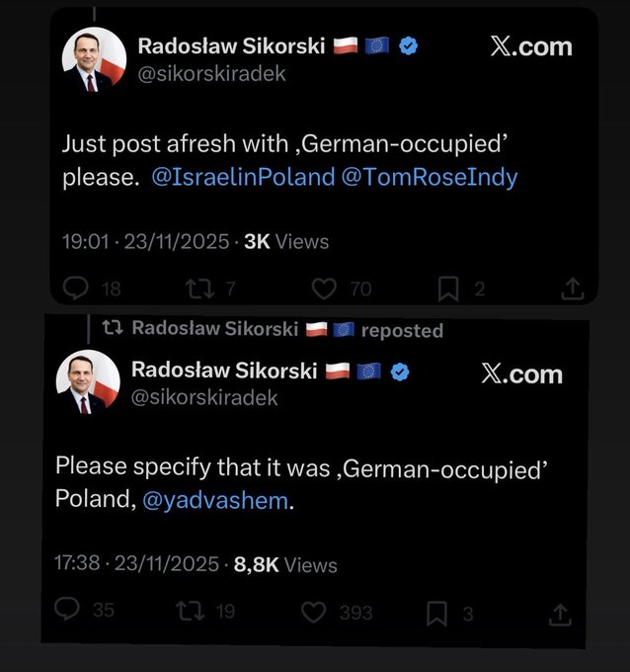This screenshot has height=672, width=630.
Task: Click the reply icon on the 19:01 post
Action: [77, 289]
